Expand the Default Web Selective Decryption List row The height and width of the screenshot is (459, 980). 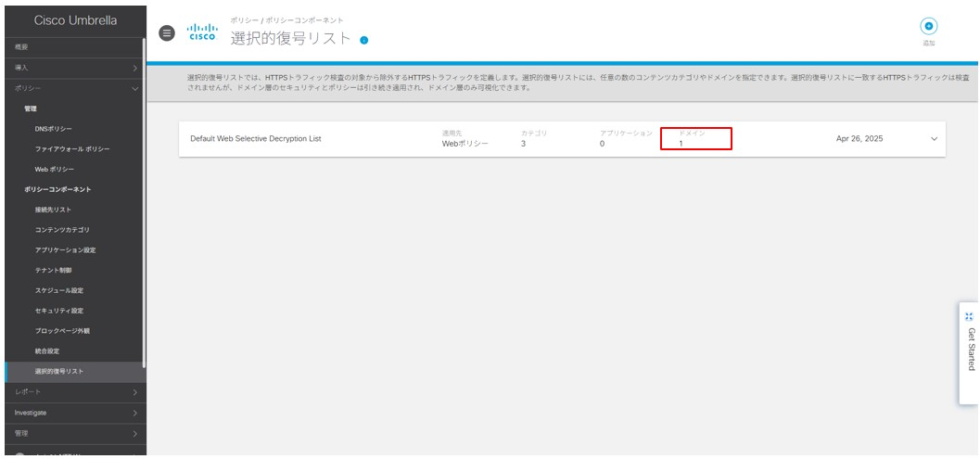click(935, 139)
